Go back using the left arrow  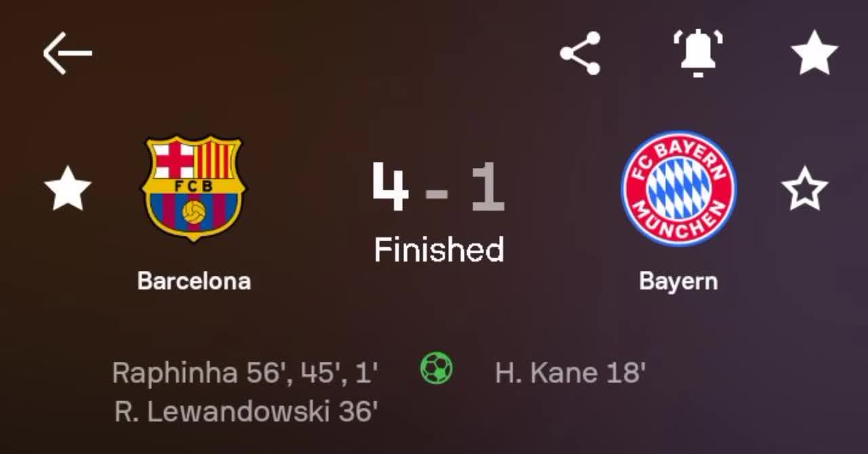[x=67, y=53]
